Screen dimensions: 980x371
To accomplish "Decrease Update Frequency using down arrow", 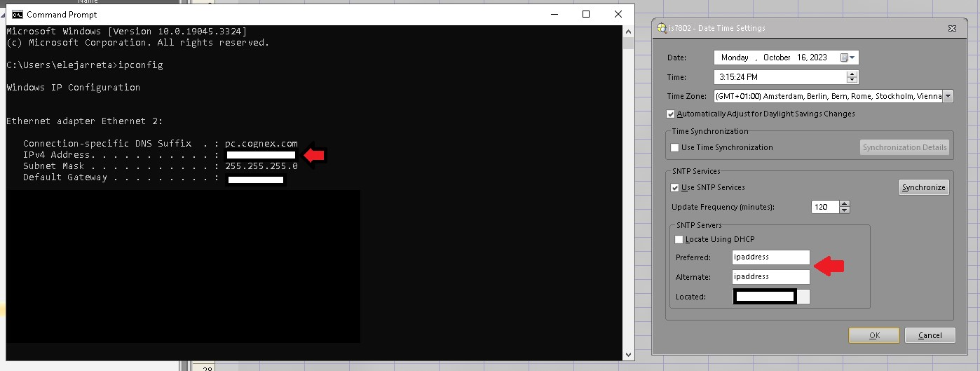I will point(844,210).
